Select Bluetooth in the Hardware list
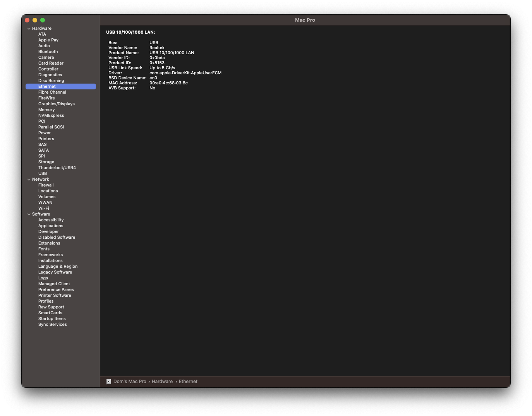Screen dimensions: 532x416 (x=48, y=52)
